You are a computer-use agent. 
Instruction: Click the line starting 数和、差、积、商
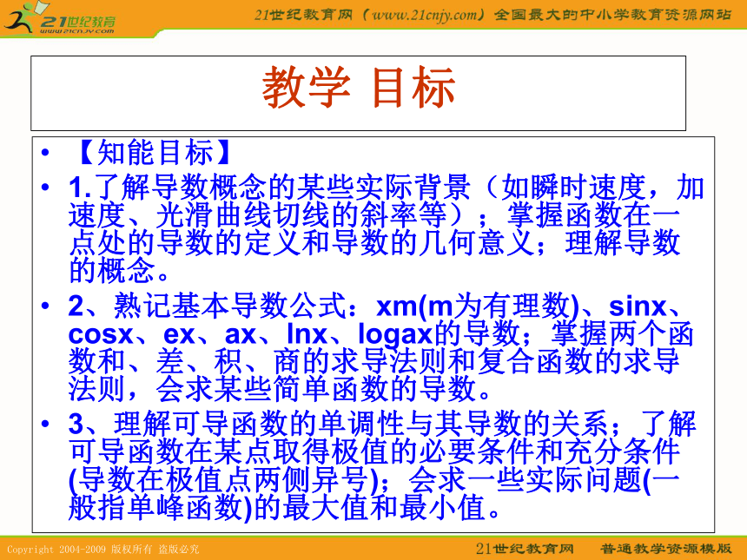click(374, 361)
